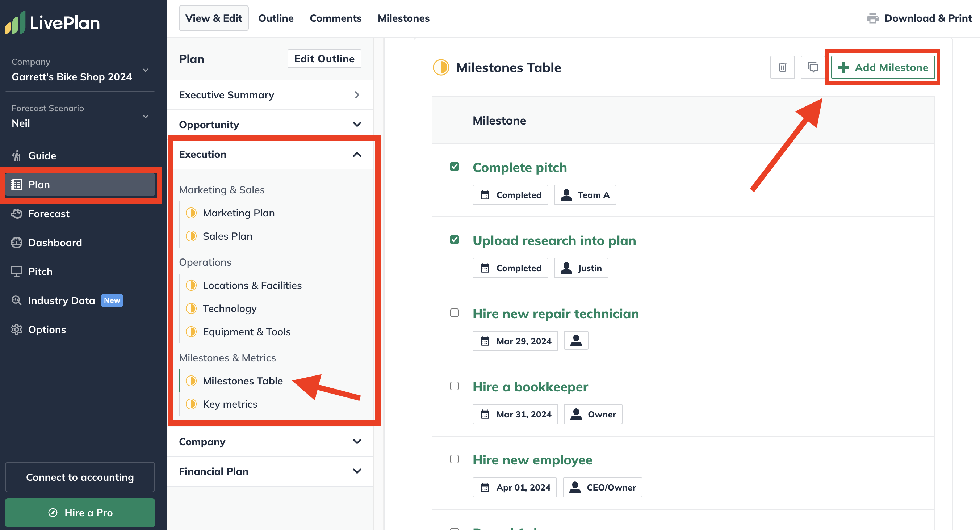Open the Hire new employee milestone
The width and height of the screenshot is (980, 530).
tap(532, 460)
